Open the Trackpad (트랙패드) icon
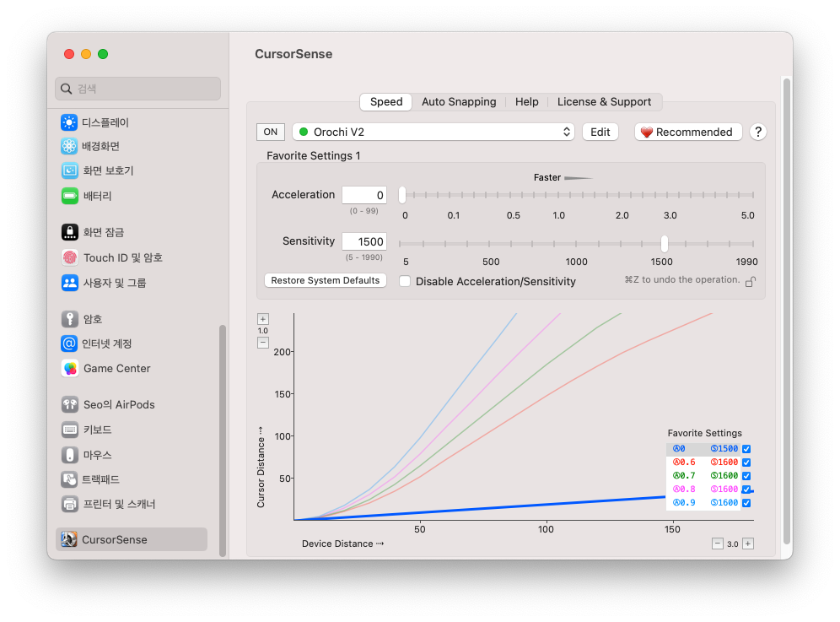The width and height of the screenshot is (840, 622). click(x=69, y=479)
